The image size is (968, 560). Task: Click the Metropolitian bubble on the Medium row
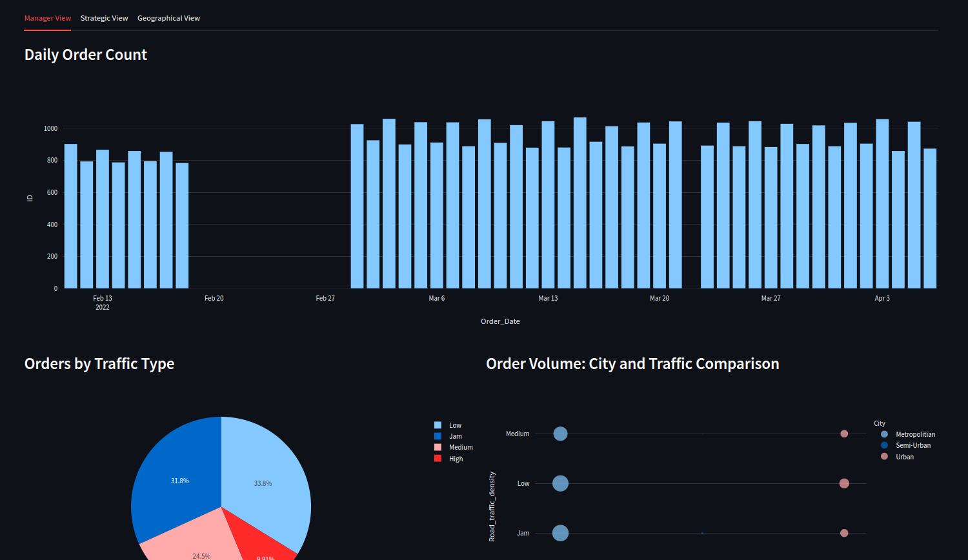pyautogui.click(x=560, y=434)
